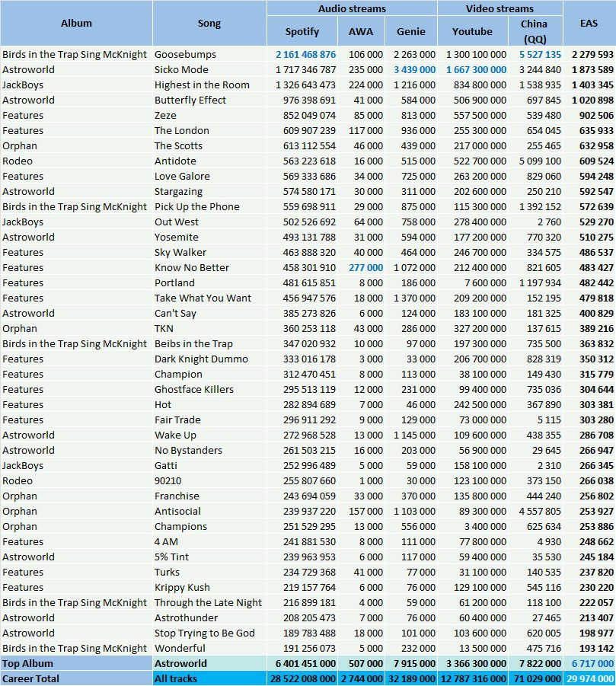The width and height of the screenshot is (616, 686).
Task: Click the Can't Say song cell
Action: pos(209,313)
